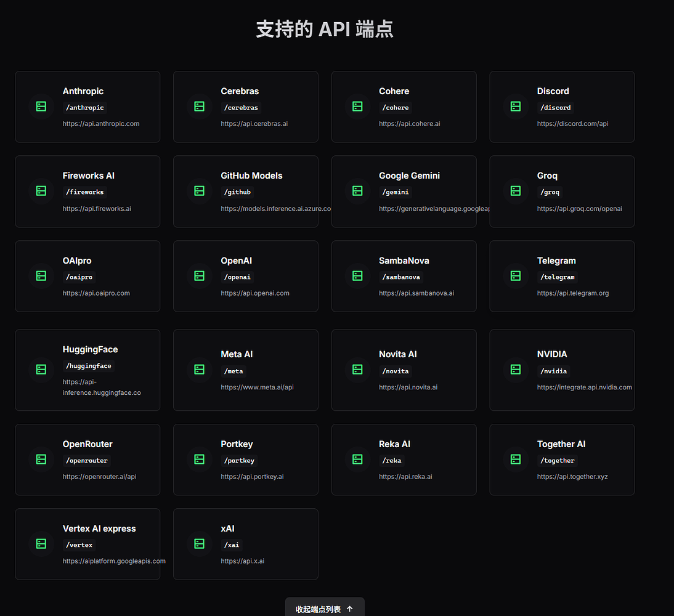674x616 pixels.
Task: Click the server icon on OpenRouter card
Action: (x=41, y=460)
